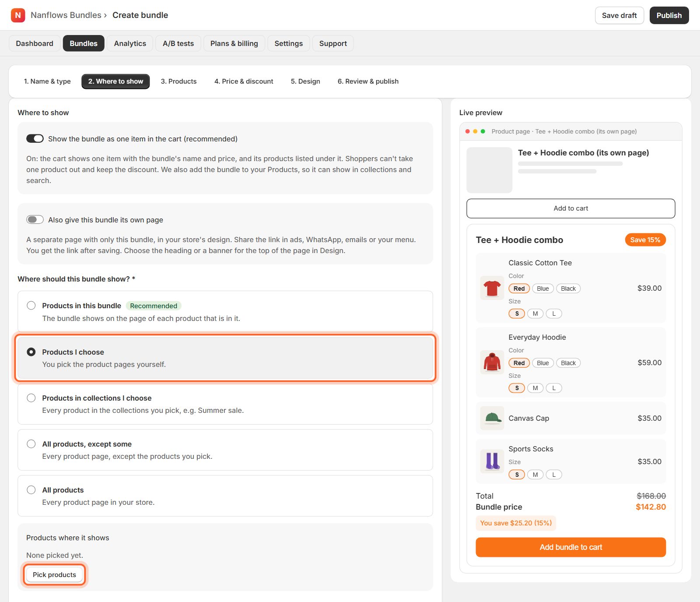Open the Dashboard tab
This screenshot has height=602, width=700.
[35, 43]
